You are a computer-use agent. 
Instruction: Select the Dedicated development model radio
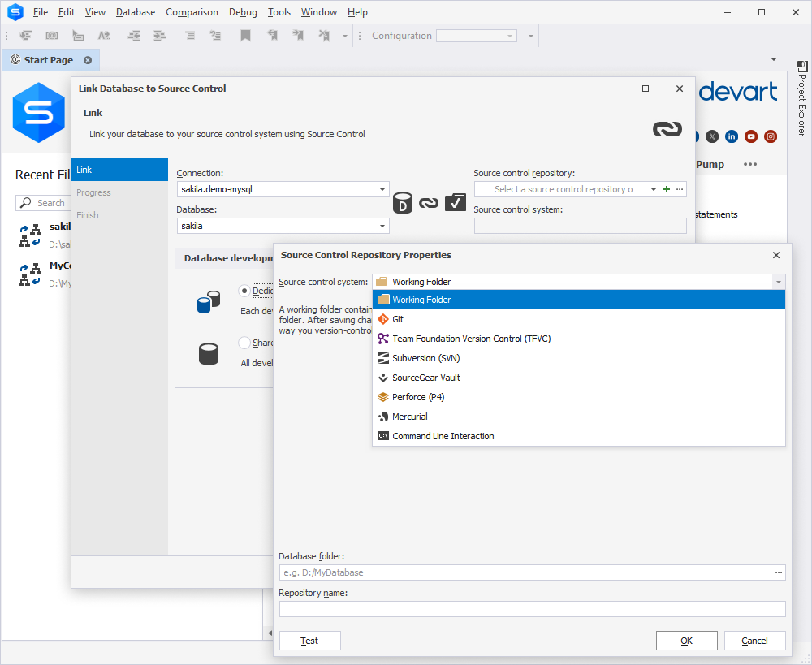(244, 291)
